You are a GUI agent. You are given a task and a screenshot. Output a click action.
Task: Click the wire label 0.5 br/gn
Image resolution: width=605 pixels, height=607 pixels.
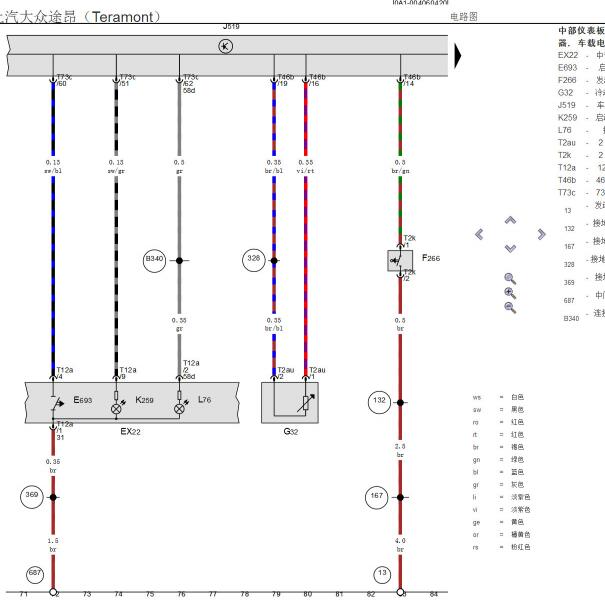400,166
